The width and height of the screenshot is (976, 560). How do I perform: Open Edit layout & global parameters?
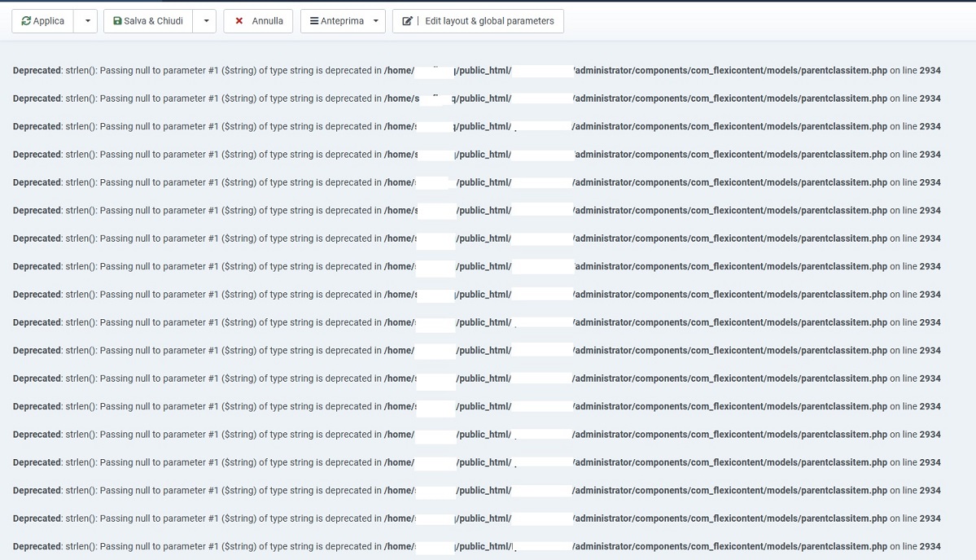tap(478, 21)
